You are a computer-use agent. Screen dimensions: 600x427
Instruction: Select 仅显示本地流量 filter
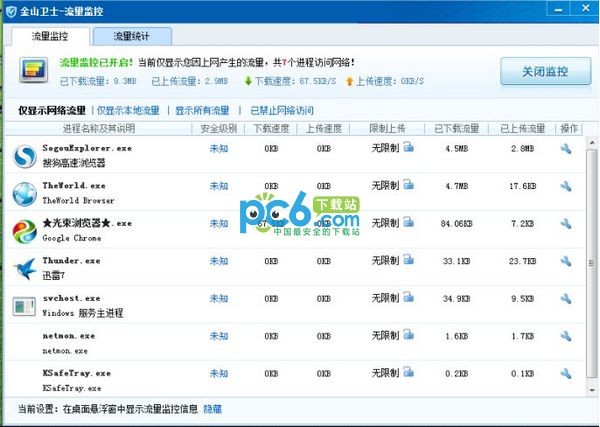coord(128,111)
